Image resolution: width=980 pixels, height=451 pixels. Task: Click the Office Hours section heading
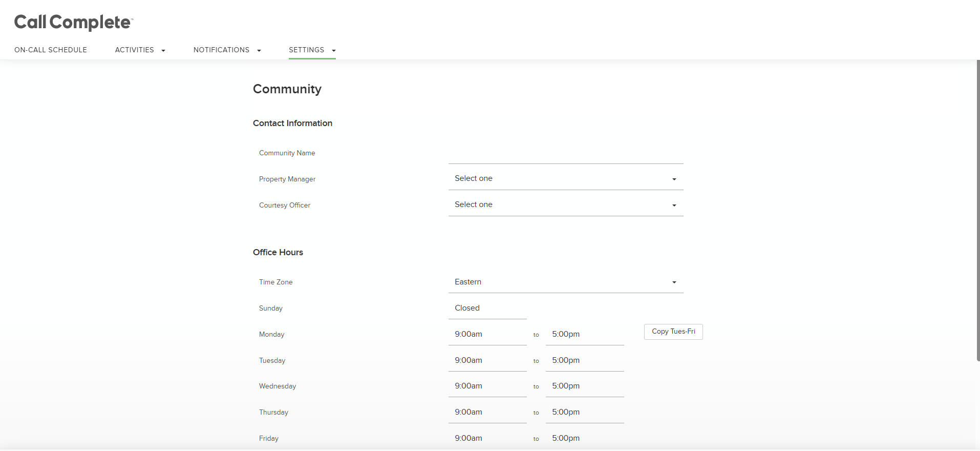coord(278,252)
